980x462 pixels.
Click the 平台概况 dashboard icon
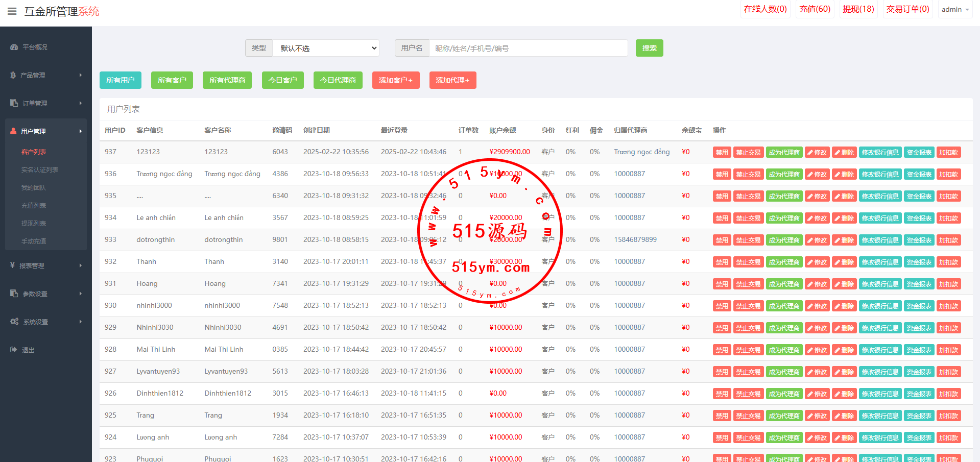tap(14, 47)
